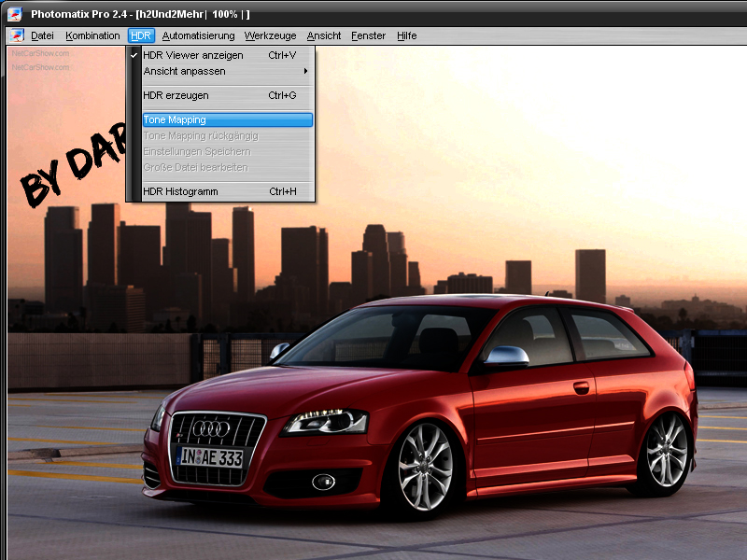Click the red Audi in the image
This screenshot has width=747, height=560.
click(420, 401)
